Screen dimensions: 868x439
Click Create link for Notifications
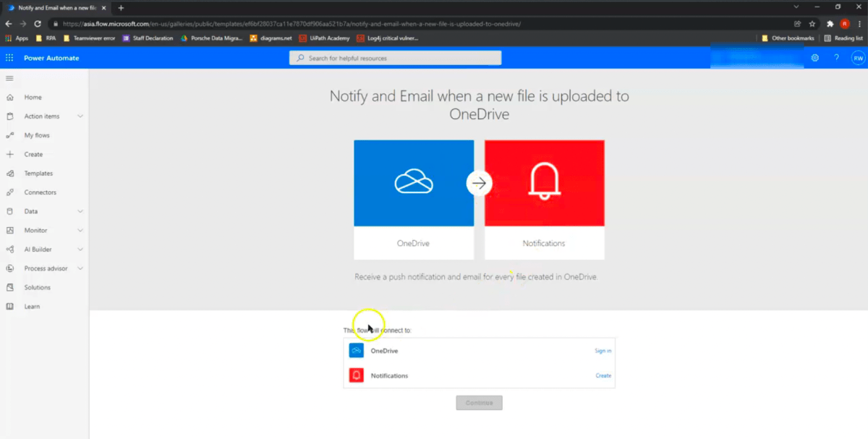click(x=603, y=375)
